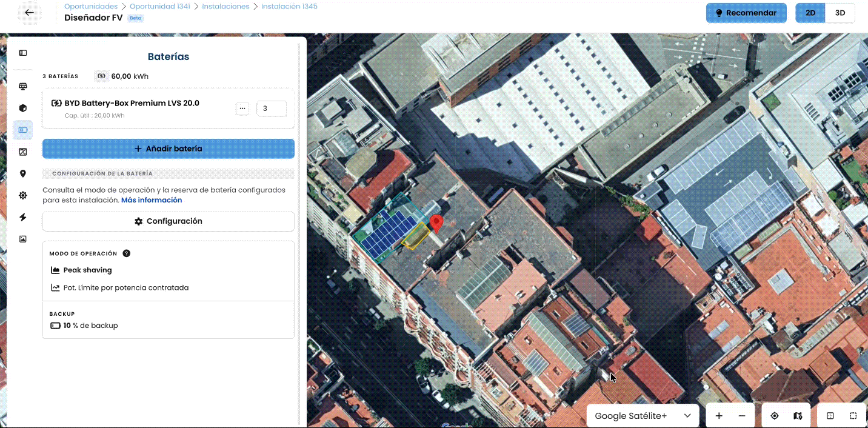Click Añadir batería button
Viewport: 868px width, 428px height.
click(169, 149)
